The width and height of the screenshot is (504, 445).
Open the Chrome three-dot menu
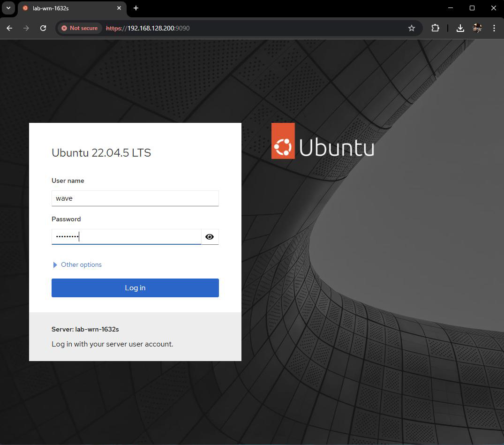[494, 28]
